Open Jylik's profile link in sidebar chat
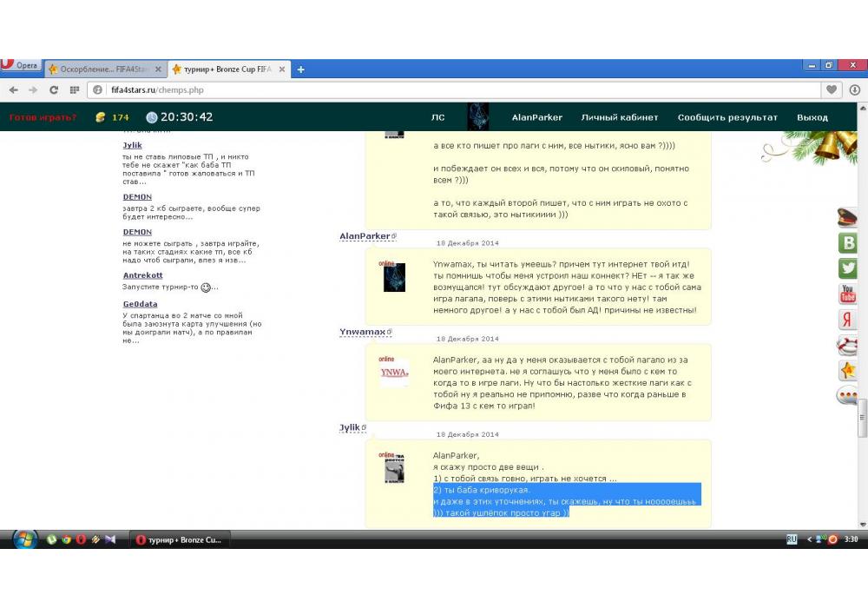 [132, 145]
